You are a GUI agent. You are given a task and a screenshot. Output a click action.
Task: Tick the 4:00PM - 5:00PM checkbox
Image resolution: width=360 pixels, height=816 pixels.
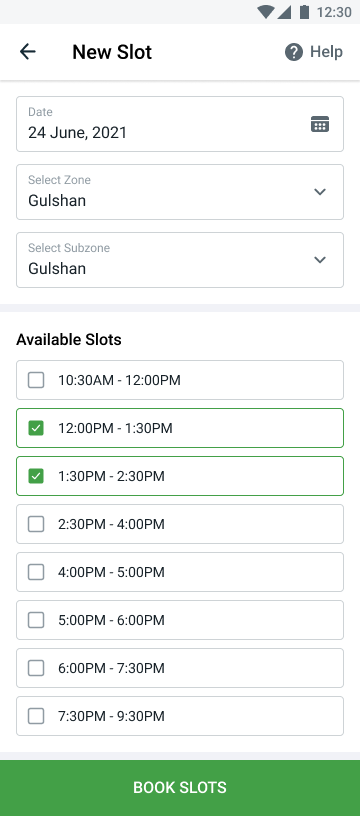click(x=36, y=572)
